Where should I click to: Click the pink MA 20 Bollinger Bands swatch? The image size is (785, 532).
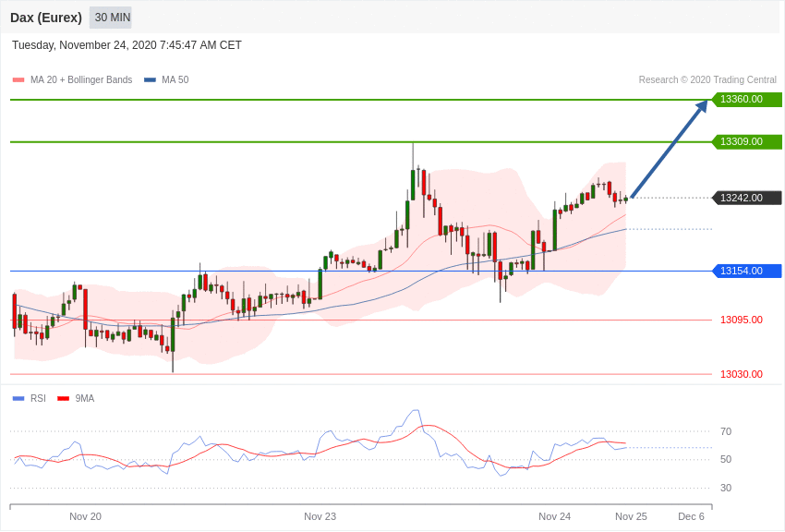[18, 80]
